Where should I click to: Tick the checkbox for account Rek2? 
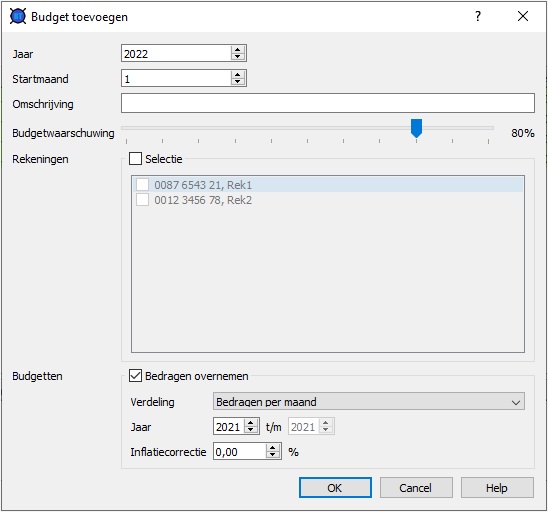(142, 200)
